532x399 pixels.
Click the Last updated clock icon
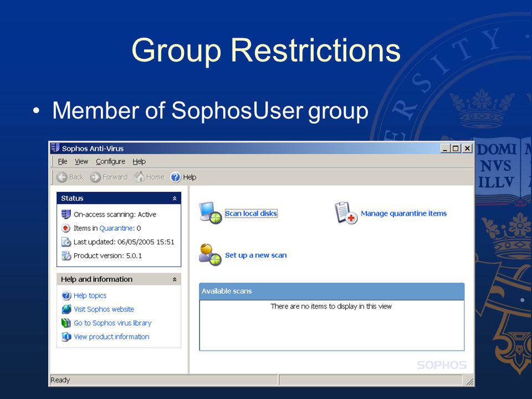point(66,242)
